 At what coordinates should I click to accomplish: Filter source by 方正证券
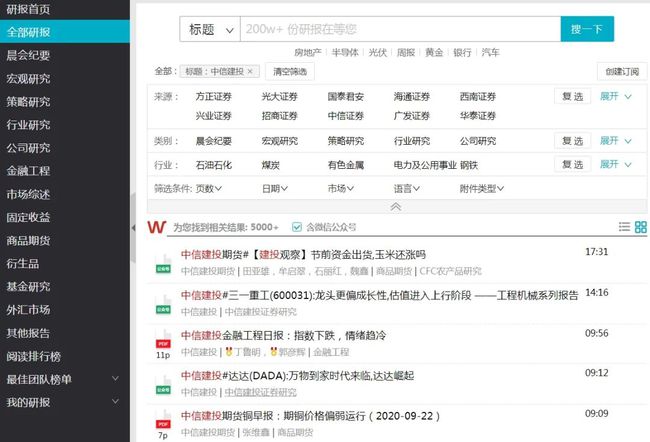click(213, 97)
